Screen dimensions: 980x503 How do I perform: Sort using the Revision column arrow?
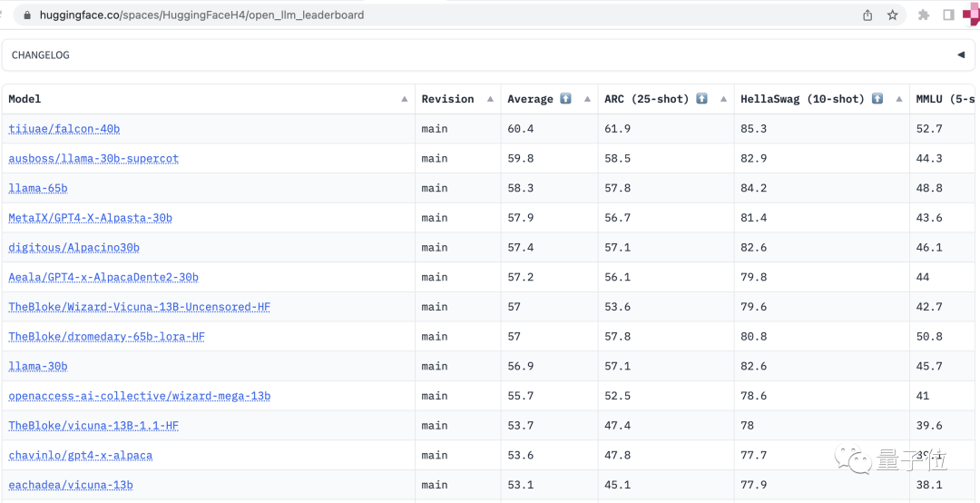coord(490,99)
